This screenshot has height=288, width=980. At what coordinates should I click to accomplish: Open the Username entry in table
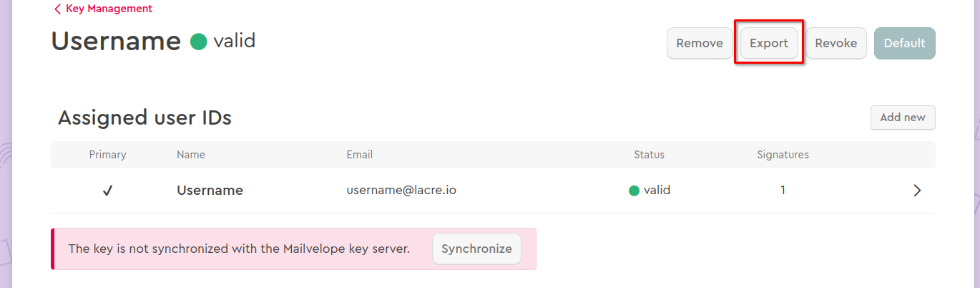coord(210,191)
